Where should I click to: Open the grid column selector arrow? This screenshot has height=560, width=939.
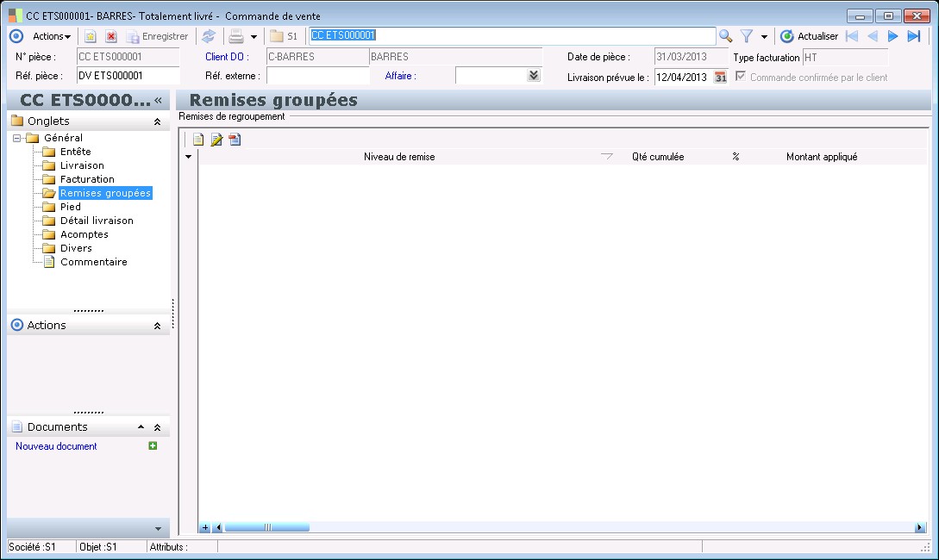tap(188, 157)
